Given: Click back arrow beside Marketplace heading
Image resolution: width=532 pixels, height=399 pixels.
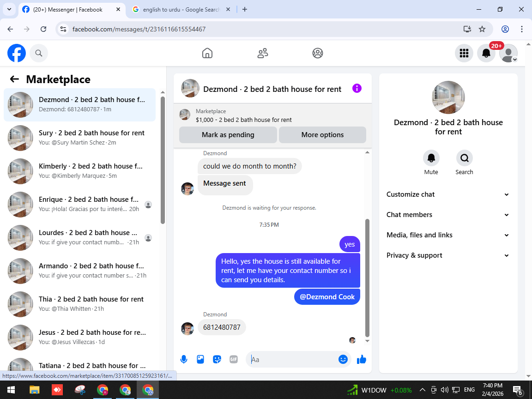Looking at the screenshot, I should (x=14, y=79).
